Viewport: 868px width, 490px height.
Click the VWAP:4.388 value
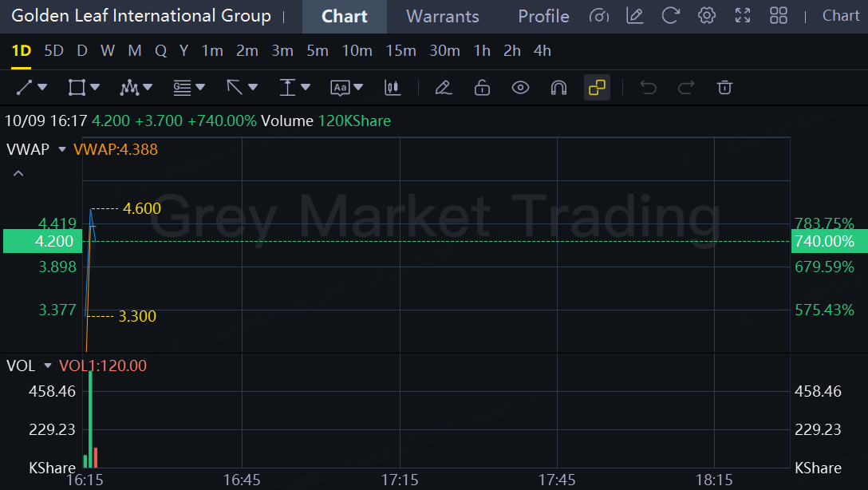coord(115,149)
